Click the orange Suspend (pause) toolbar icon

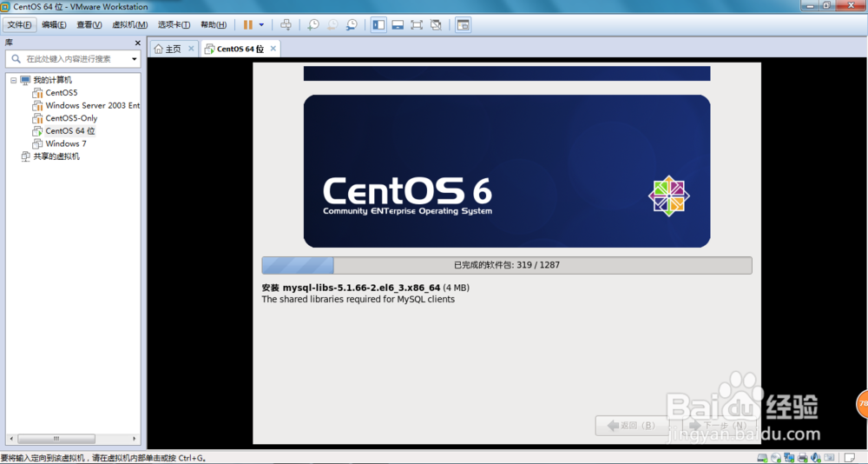[x=248, y=25]
